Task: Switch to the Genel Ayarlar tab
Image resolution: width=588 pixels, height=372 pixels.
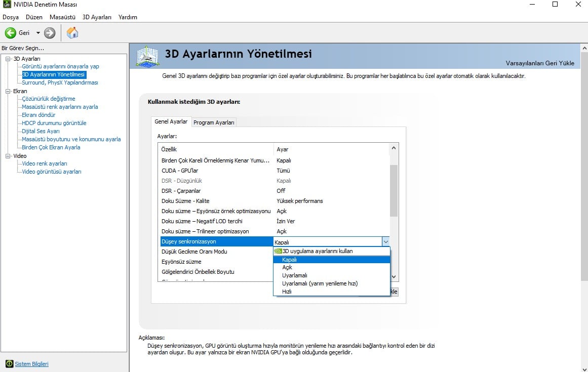Action: point(171,121)
